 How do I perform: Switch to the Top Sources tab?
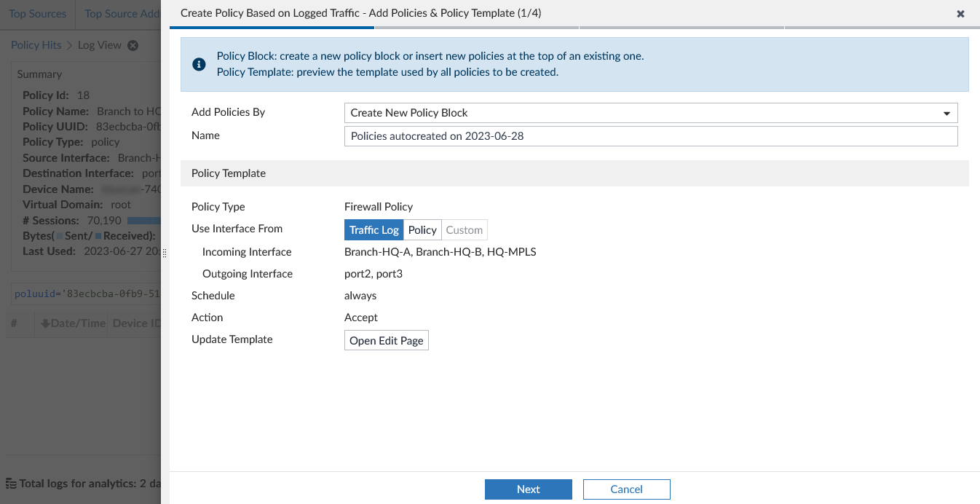click(37, 14)
